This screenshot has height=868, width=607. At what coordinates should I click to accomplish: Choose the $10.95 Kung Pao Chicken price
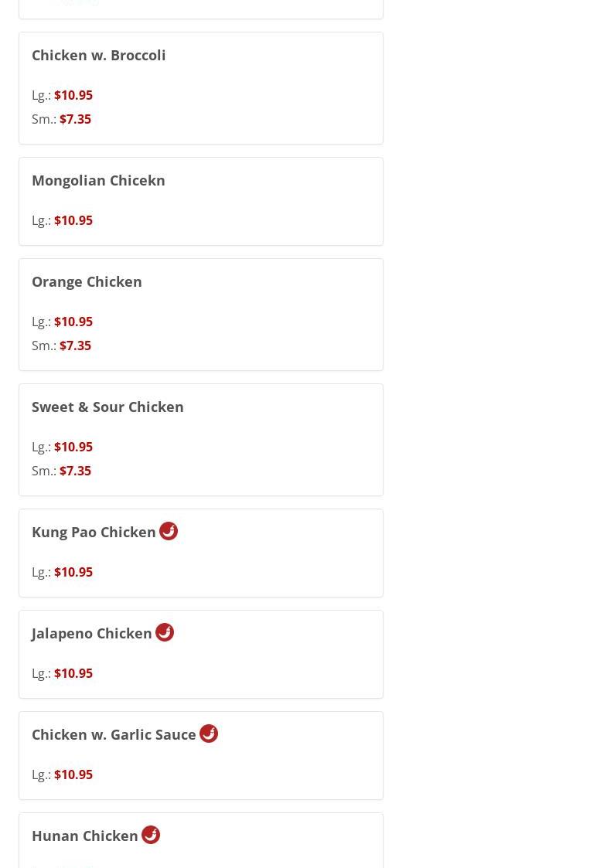point(73,572)
